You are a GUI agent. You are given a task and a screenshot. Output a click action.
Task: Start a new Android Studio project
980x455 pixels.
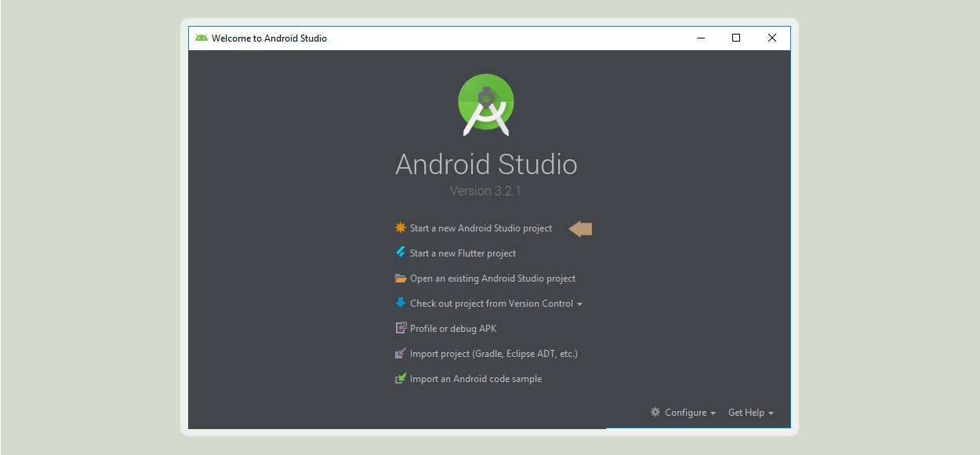click(x=481, y=228)
